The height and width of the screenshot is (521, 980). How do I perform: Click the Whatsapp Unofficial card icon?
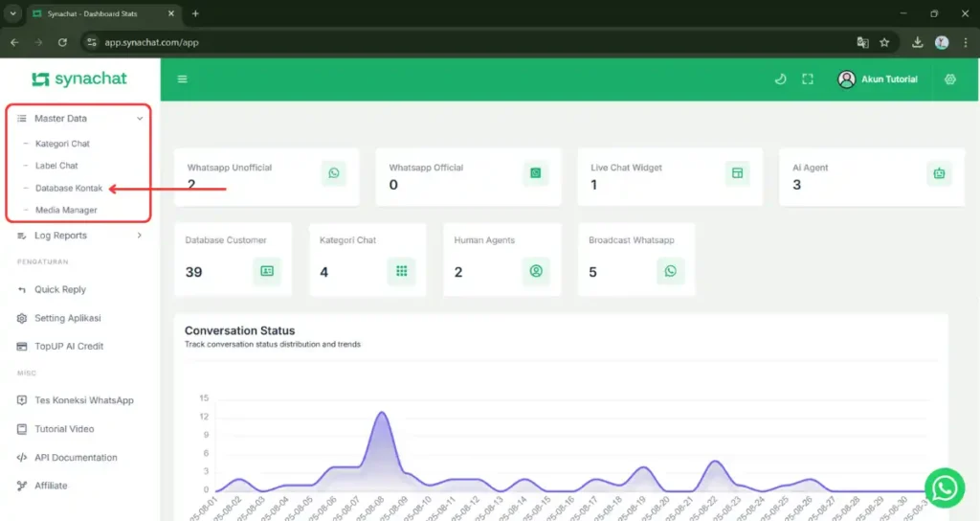tap(334, 173)
